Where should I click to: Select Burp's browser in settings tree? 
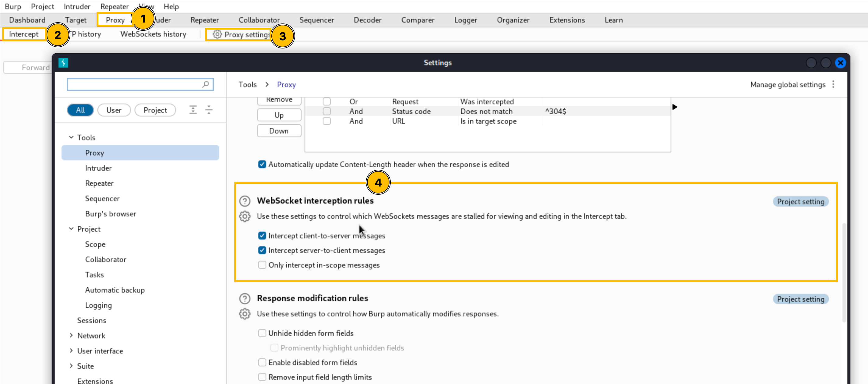click(111, 214)
